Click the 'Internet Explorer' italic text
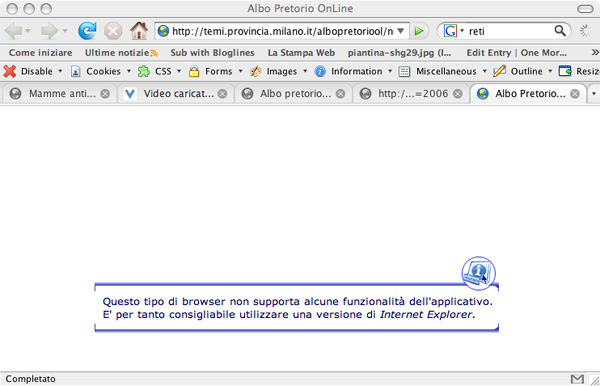Viewport: 600px width, 386px height. (427, 314)
